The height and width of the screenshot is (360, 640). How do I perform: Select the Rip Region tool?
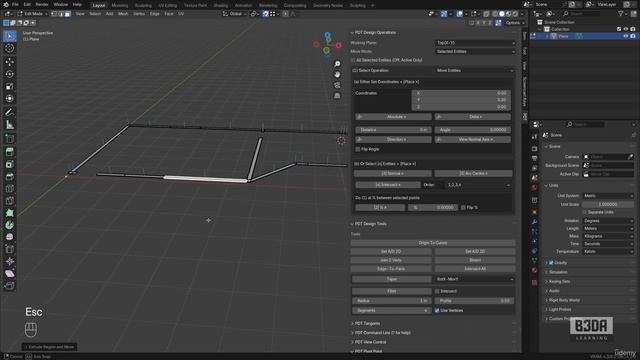pos(9,286)
